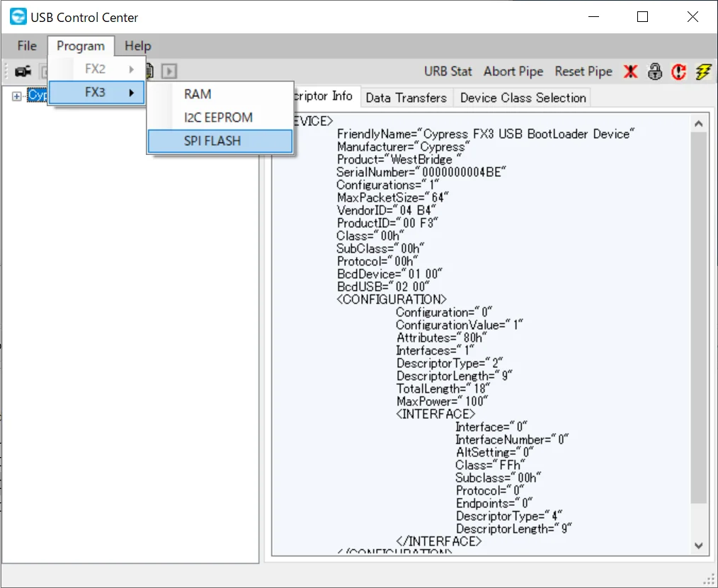Image resolution: width=718 pixels, height=588 pixels.
Task: Open the File menu
Action: tap(27, 46)
